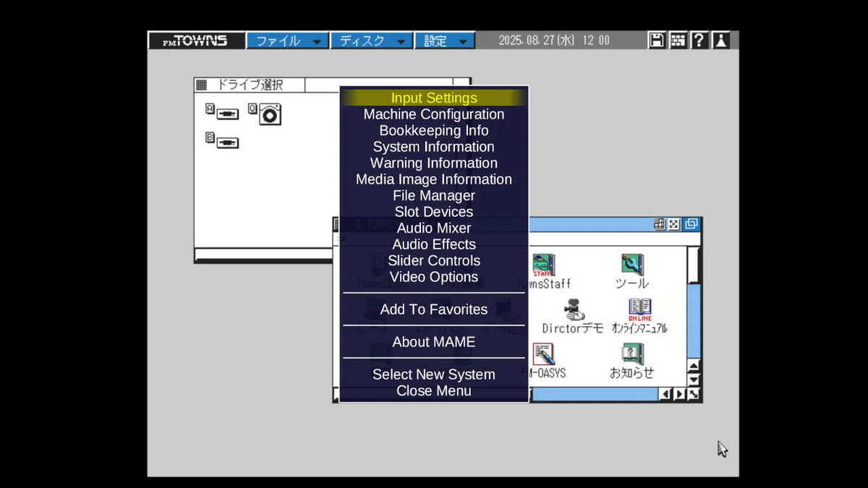Click Close Menu entry
868x488 pixels.
[434, 391]
